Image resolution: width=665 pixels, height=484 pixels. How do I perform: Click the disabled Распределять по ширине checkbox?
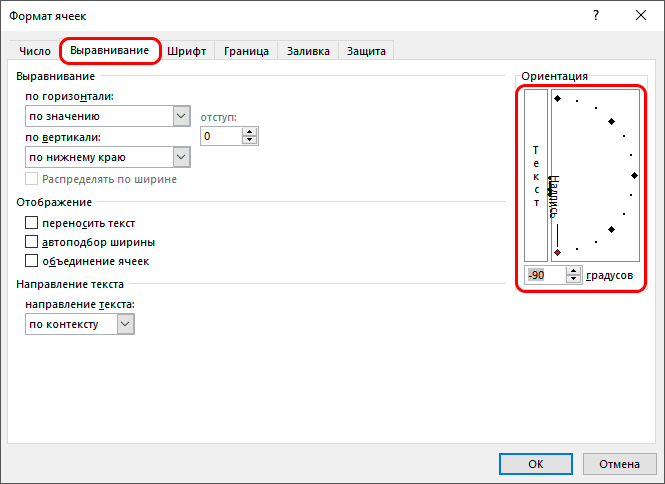click(31, 179)
